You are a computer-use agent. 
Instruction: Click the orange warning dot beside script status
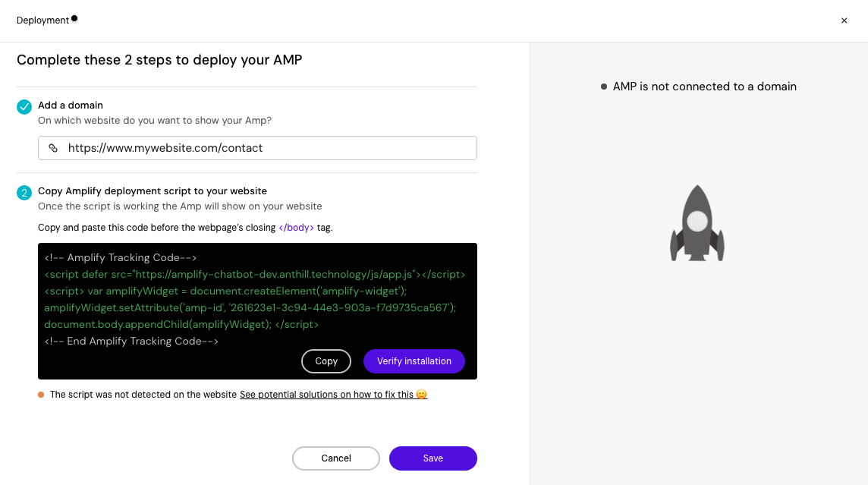point(41,395)
